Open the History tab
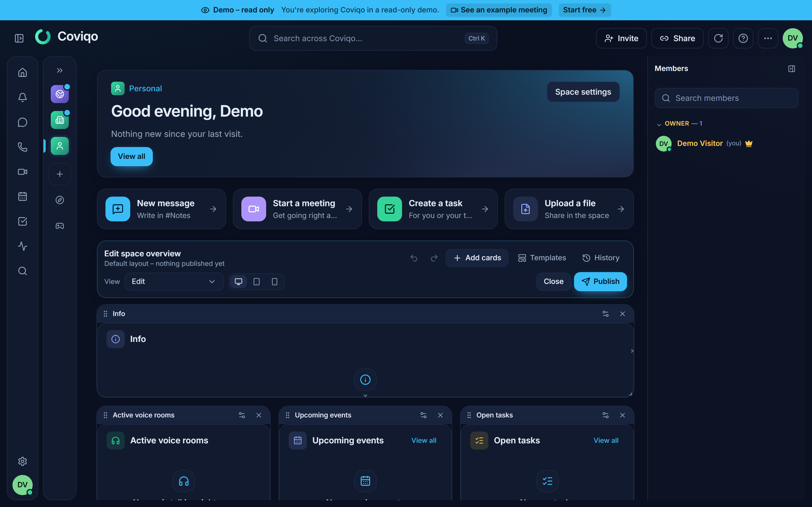This screenshot has width=812, height=507. pyautogui.click(x=601, y=258)
